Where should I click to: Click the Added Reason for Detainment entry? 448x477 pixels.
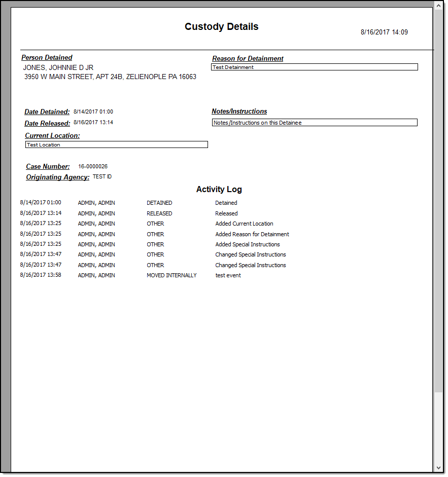tap(252, 234)
